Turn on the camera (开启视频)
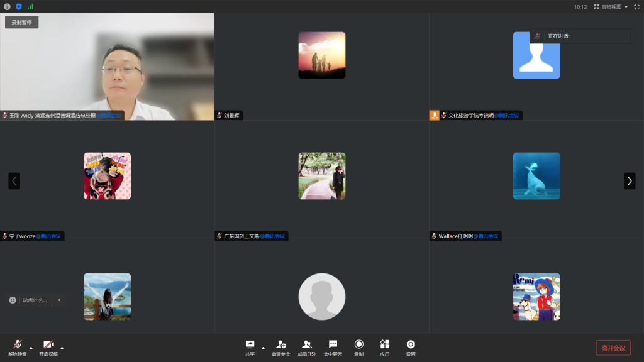Screen dimensions: 644x362 coord(48,346)
